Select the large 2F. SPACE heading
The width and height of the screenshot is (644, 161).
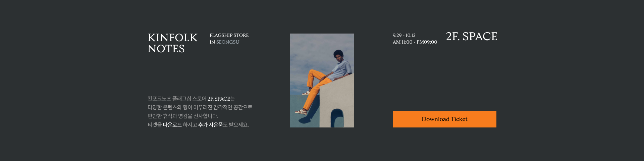pos(471,36)
